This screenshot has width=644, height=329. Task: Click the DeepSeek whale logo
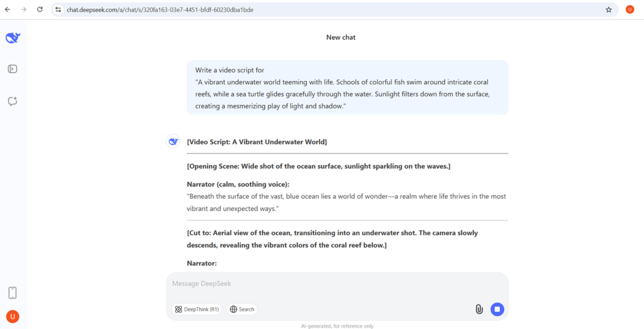[x=12, y=37]
